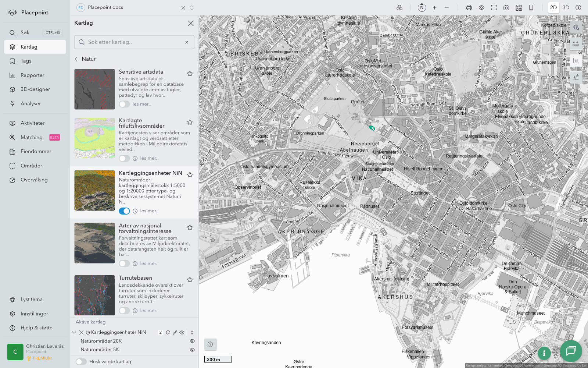Open Analyser in the sidebar

click(x=31, y=103)
